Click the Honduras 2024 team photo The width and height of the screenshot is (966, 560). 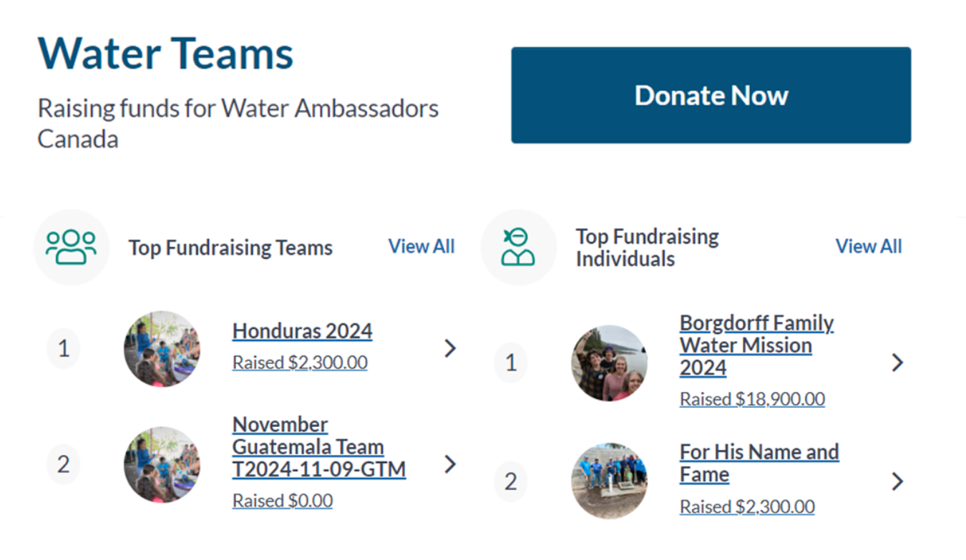click(x=162, y=348)
